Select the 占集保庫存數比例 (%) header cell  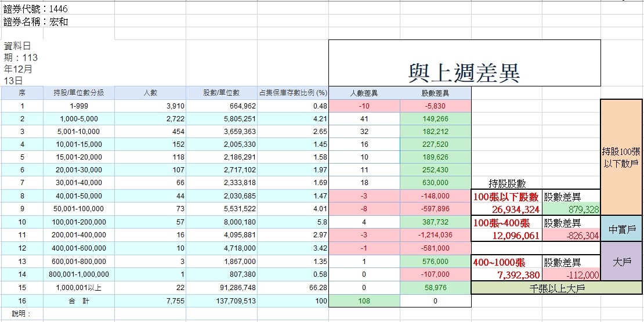(x=292, y=93)
